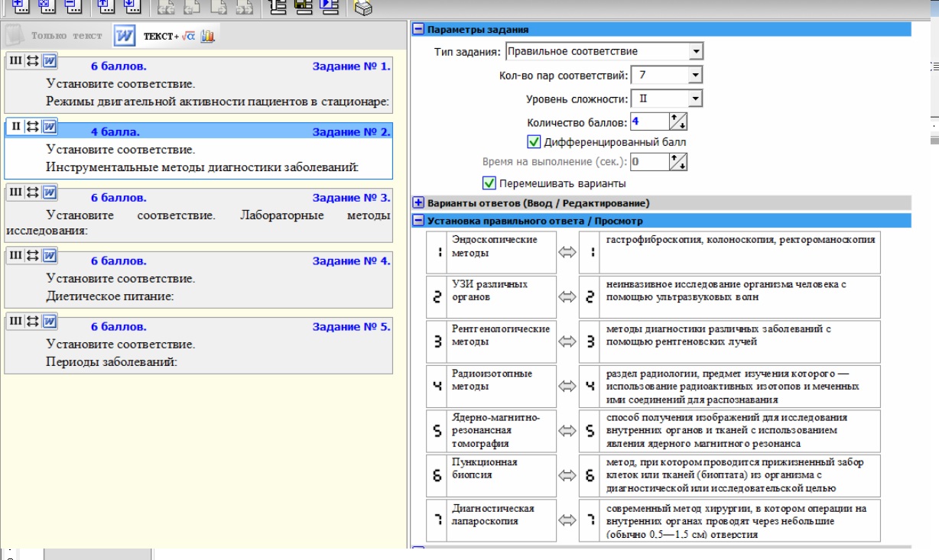Viewport: 939px width, 560px height.
Task: Click the printer icon in toolbar
Action: [364, 8]
